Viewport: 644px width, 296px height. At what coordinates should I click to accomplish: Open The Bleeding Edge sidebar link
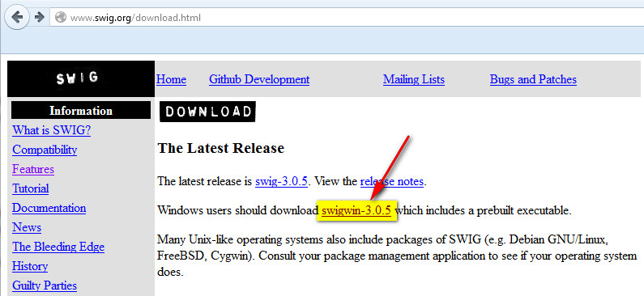pyautogui.click(x=58, y=247)
